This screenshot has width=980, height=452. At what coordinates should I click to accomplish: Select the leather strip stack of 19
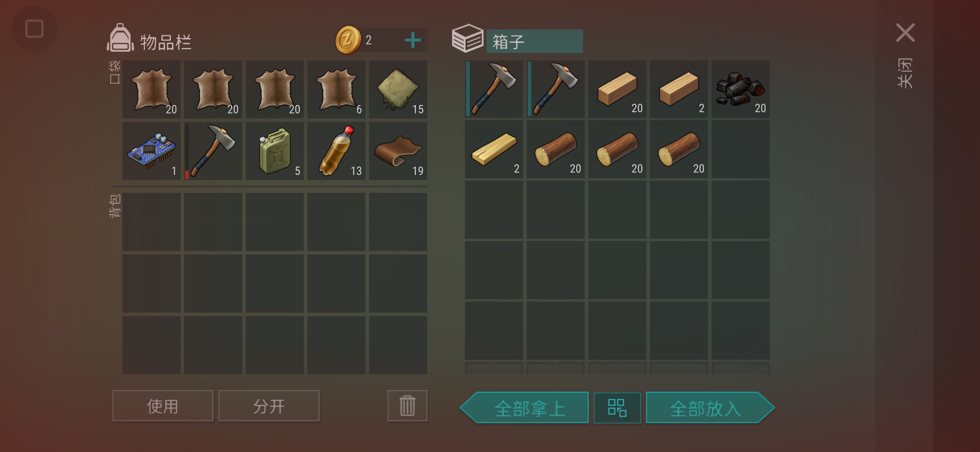(x=398, y=151)
